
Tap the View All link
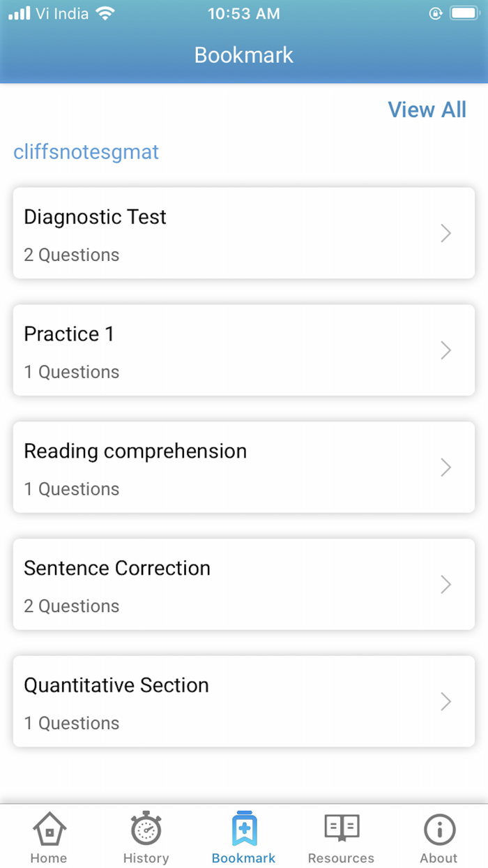427,110
